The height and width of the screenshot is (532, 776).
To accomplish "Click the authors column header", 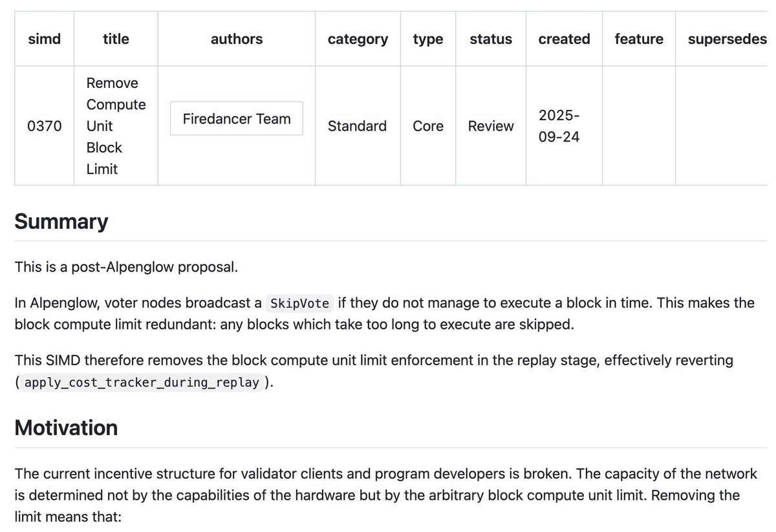I will pos(237,39).
